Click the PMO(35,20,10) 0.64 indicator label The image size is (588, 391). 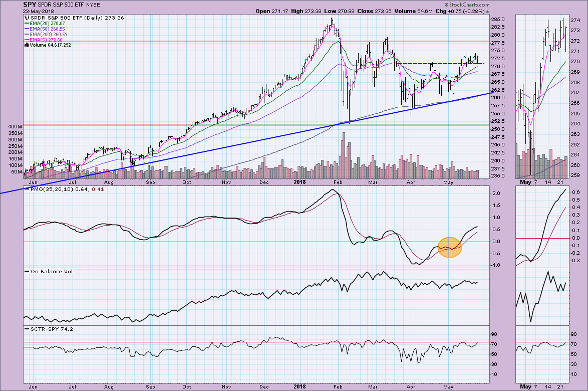(x=60, y=189)
